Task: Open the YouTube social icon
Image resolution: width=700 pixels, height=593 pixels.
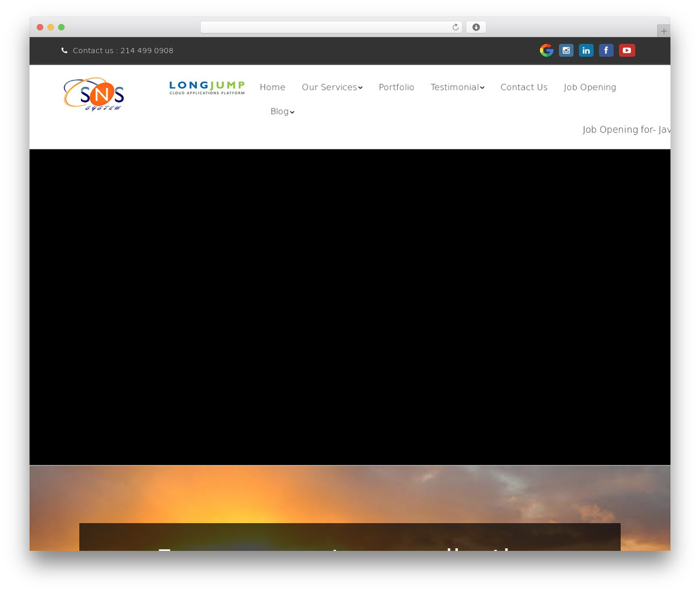Action: [x=627, y=50]
